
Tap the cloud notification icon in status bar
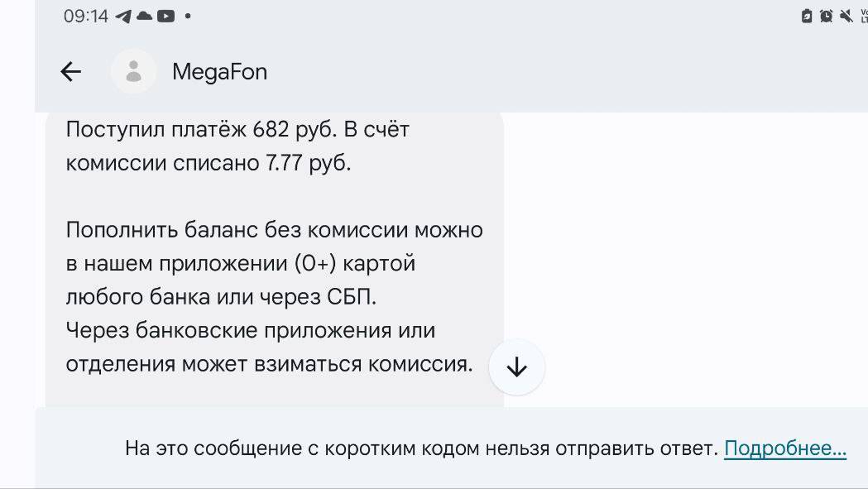pos(144,16)
